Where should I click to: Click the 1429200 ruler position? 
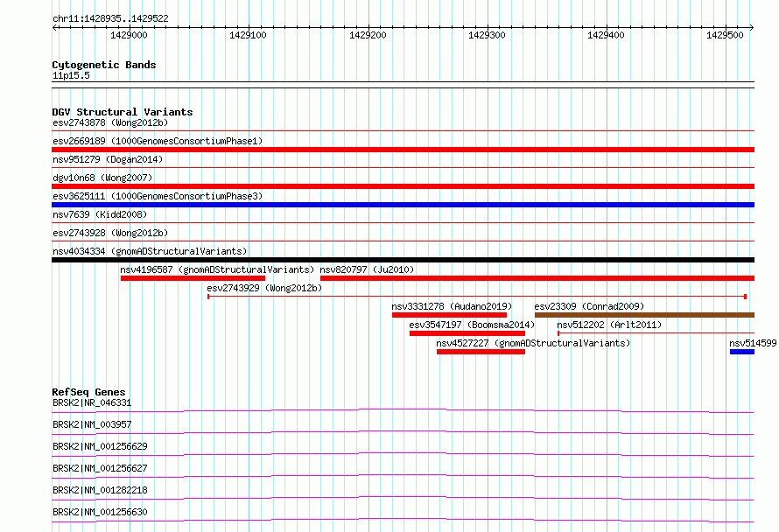[368, 35]
